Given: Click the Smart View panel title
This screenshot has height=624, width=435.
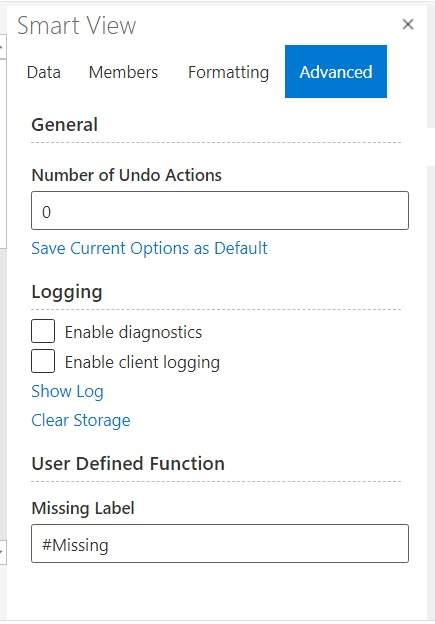Looking at the screenshot, I should [x=76, y=25].
